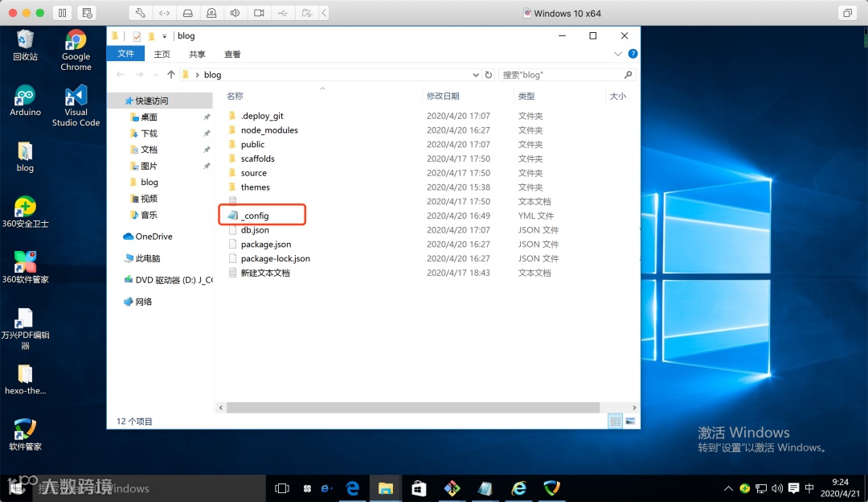Open recent locations dropdown arrow

click(x=156, y=75)
